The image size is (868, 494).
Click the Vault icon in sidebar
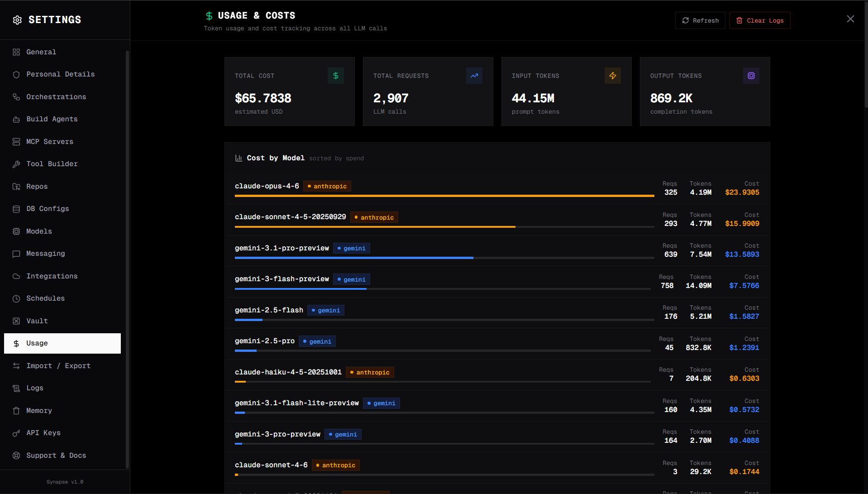tap(16, 321)
